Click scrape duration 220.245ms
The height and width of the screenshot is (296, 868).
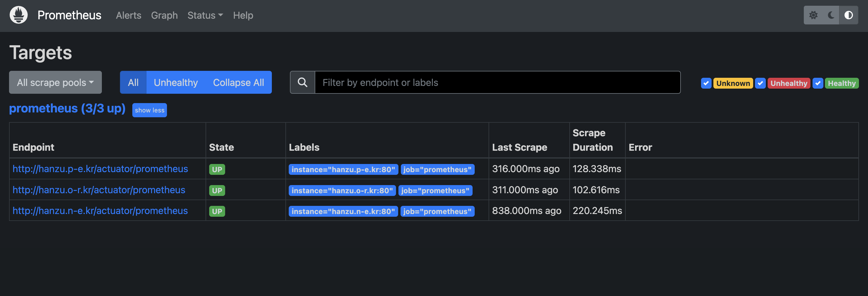597,211
